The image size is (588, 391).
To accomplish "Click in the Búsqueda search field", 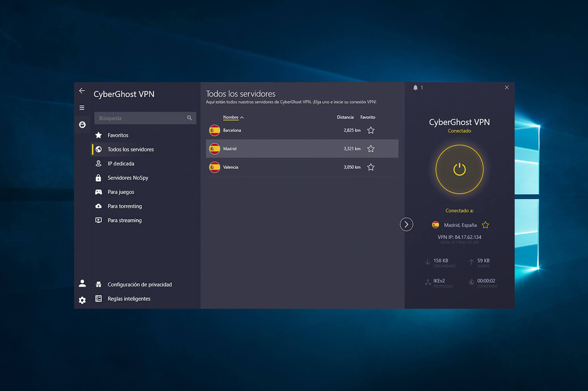I will [x=145, y=118].
